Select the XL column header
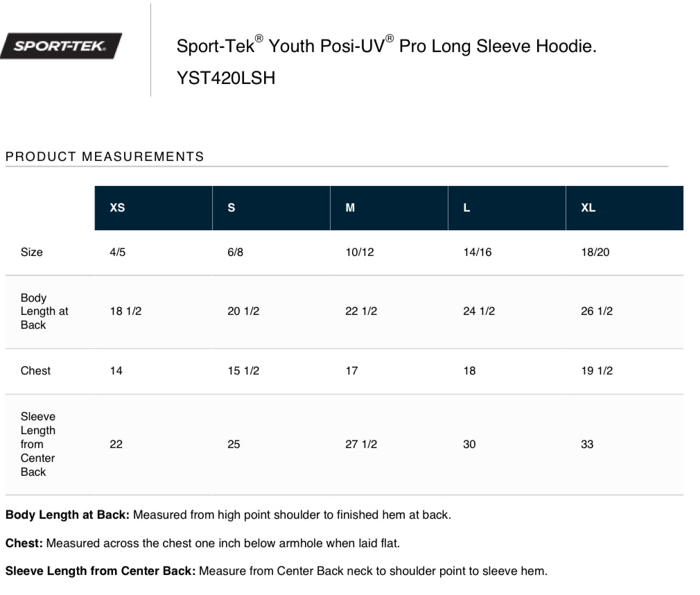Viewport: 700px width, 595px height. (624, 208)
